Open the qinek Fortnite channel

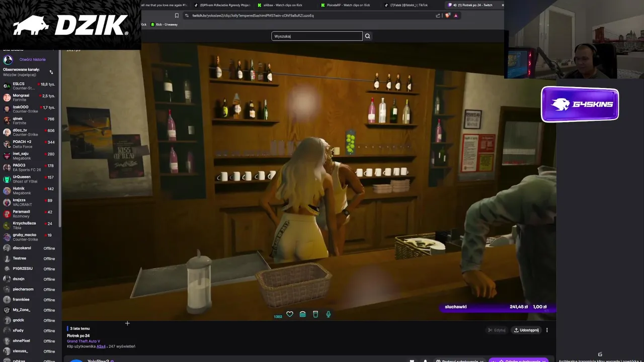coord(30,121)
